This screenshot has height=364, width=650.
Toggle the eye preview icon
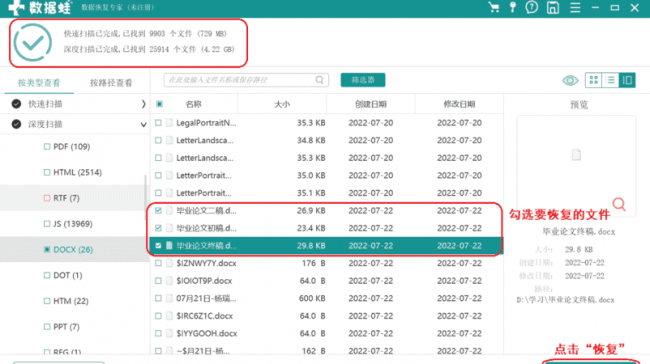tap(570, 80)
